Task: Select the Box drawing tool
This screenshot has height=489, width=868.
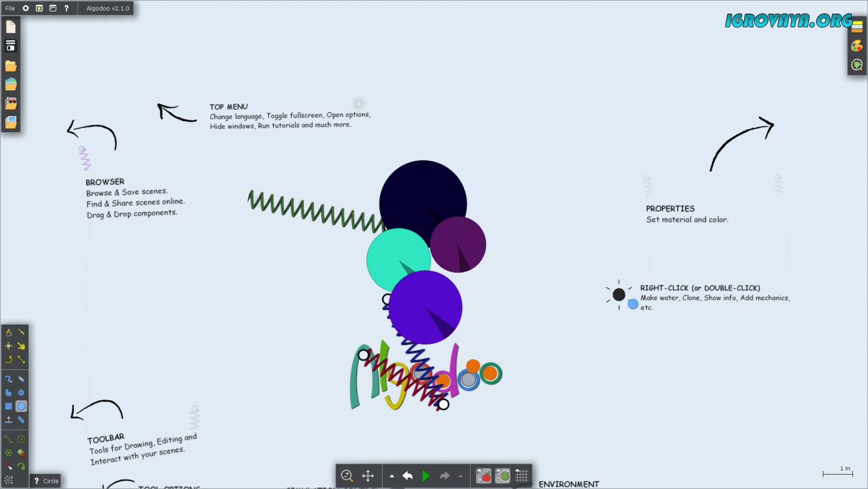Action: 9,406
